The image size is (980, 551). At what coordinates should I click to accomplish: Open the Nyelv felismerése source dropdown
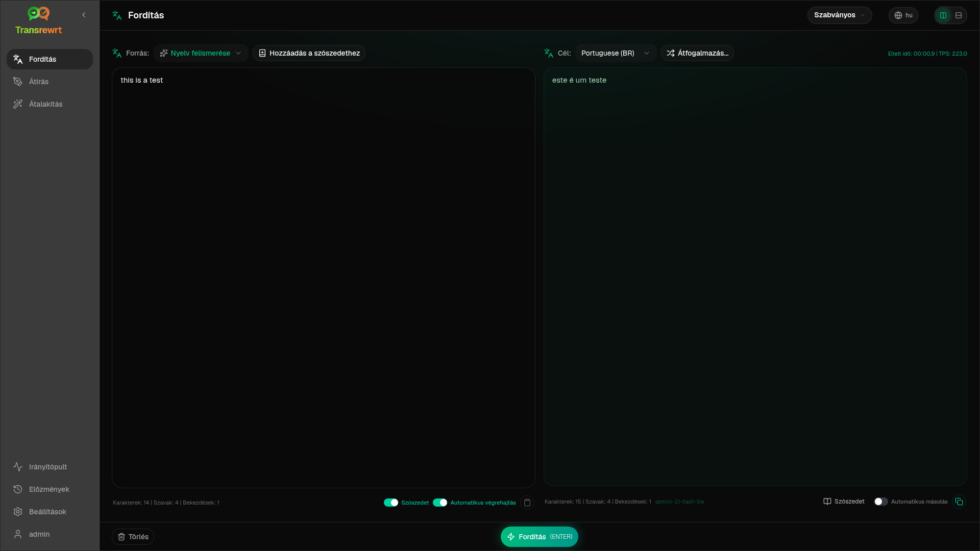201,53
